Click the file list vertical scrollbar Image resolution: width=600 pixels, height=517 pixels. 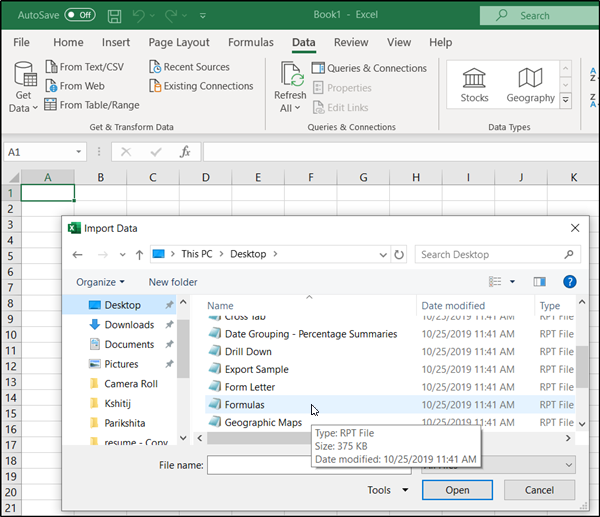pyautogui.click(x=582, y=366)
